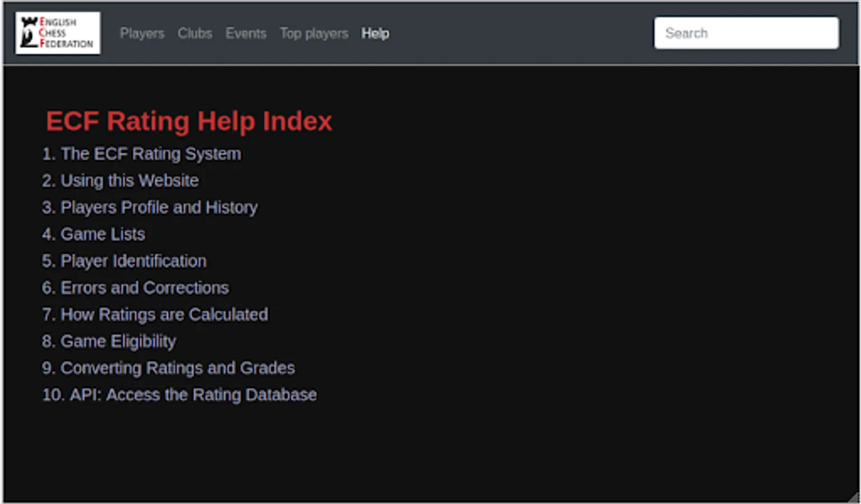Click the English Chess Federation logo
861x504 pixels.
coord(58,33)
